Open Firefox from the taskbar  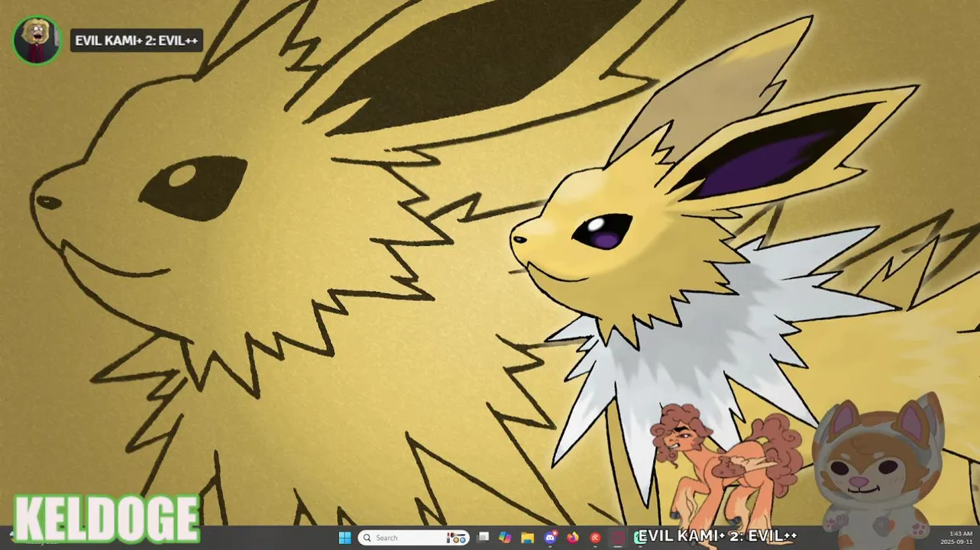pos(572,538)
